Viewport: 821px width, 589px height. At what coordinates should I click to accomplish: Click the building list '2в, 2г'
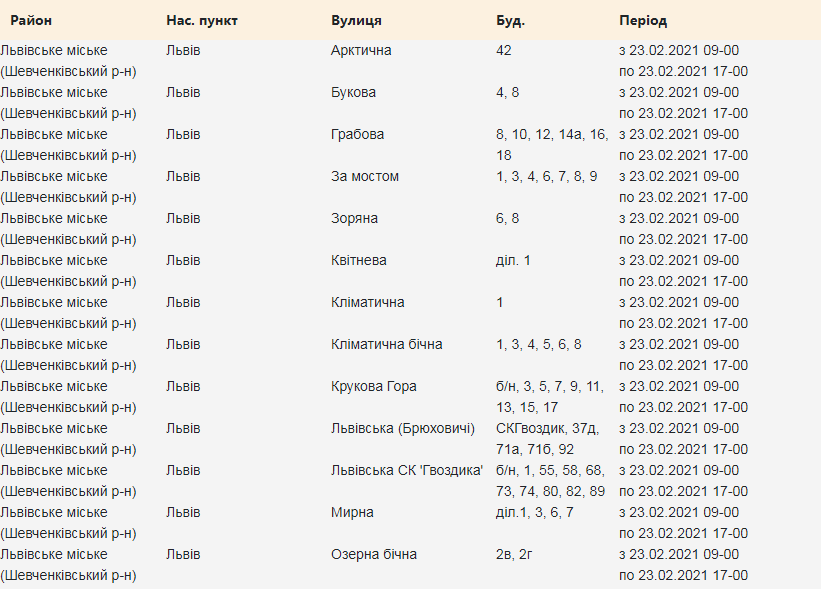click(514, 554)
